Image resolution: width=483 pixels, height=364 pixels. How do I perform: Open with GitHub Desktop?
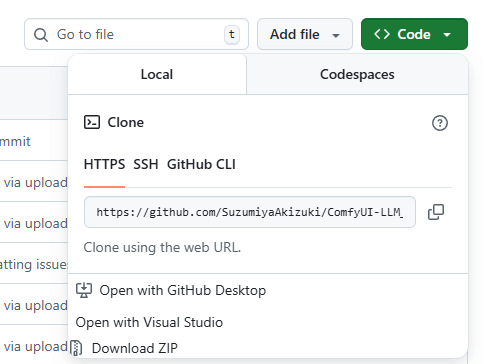click(x=171, y=290)
